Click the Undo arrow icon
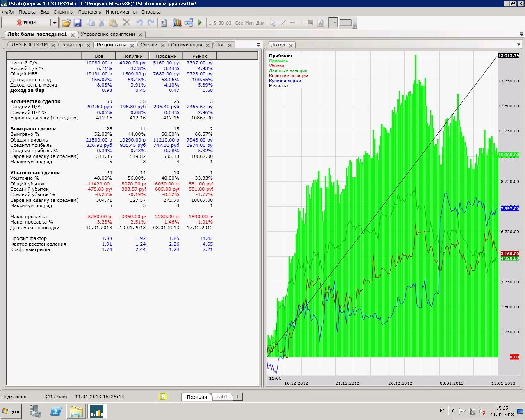Image resolution: width=525 pixels, height=420 pixels. (x=139, y=23)
